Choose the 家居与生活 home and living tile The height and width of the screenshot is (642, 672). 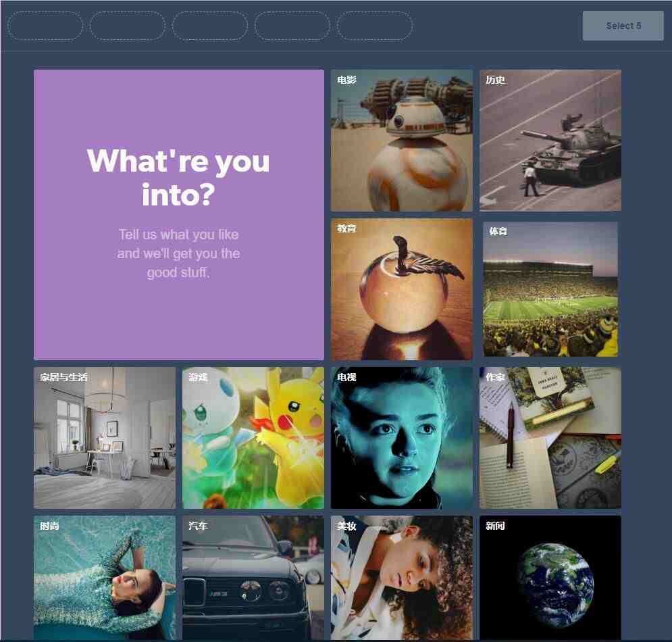(105, 437)
